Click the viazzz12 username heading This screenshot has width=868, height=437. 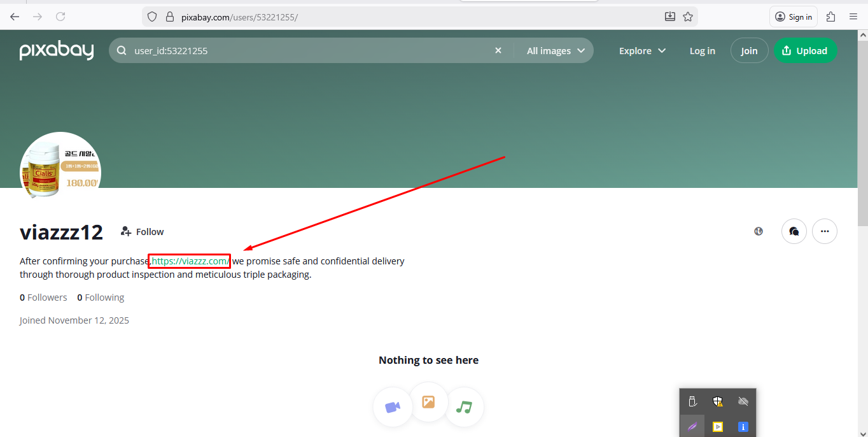(x=61, y=232)
